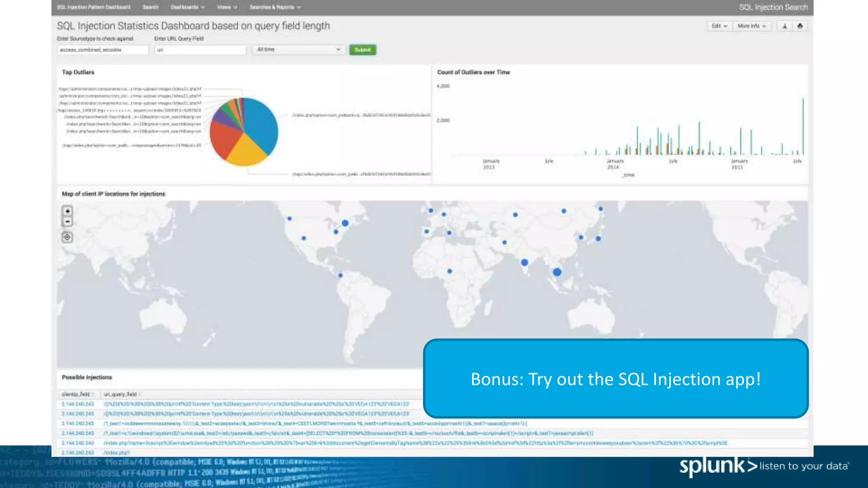Viewport: 868px width, 488px height.
Task: Focus the sourcetype input field
Action: [103, 50]
